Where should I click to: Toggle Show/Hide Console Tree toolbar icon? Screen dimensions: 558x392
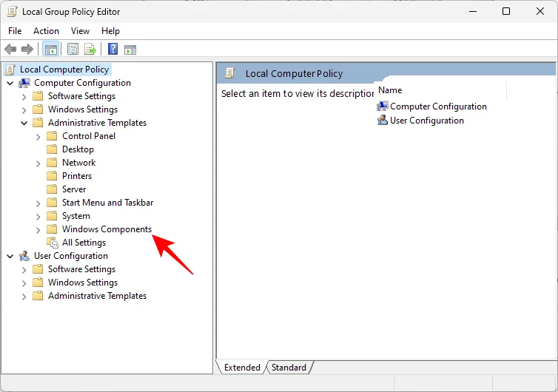point(50,49)
